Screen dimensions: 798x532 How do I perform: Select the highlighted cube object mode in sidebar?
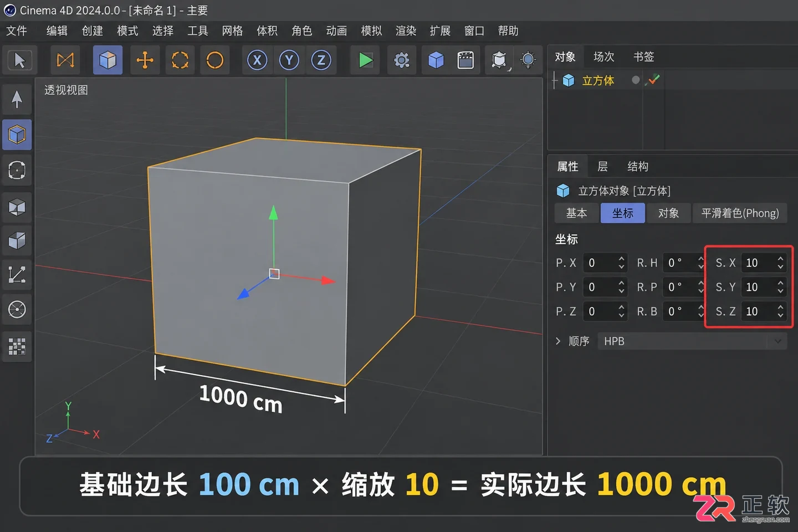coord(17,135)
